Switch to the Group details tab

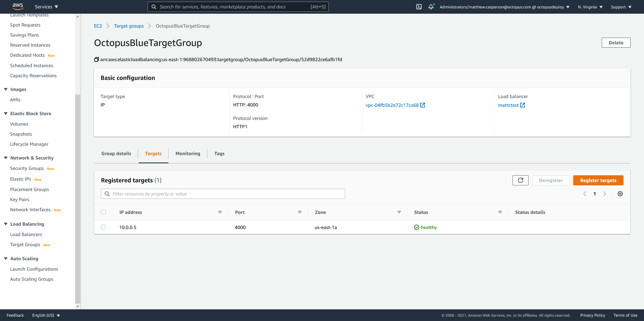pos(116,153)
